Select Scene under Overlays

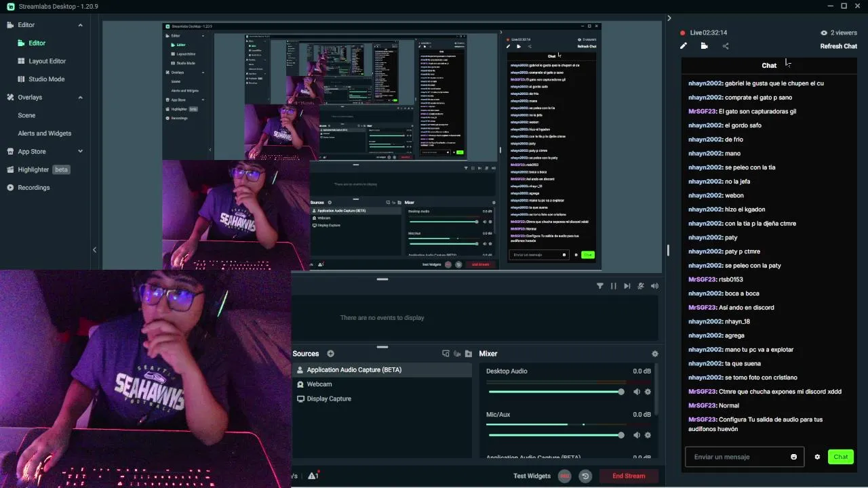[x=26, y=115]
